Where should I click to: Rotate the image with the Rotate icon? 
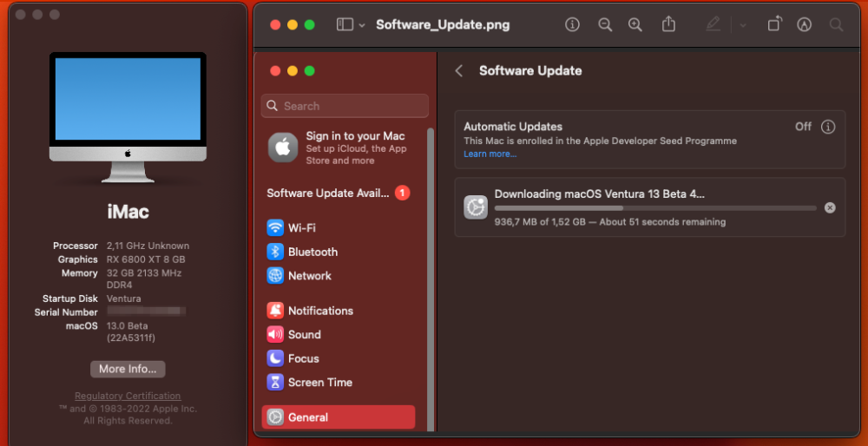774,23
